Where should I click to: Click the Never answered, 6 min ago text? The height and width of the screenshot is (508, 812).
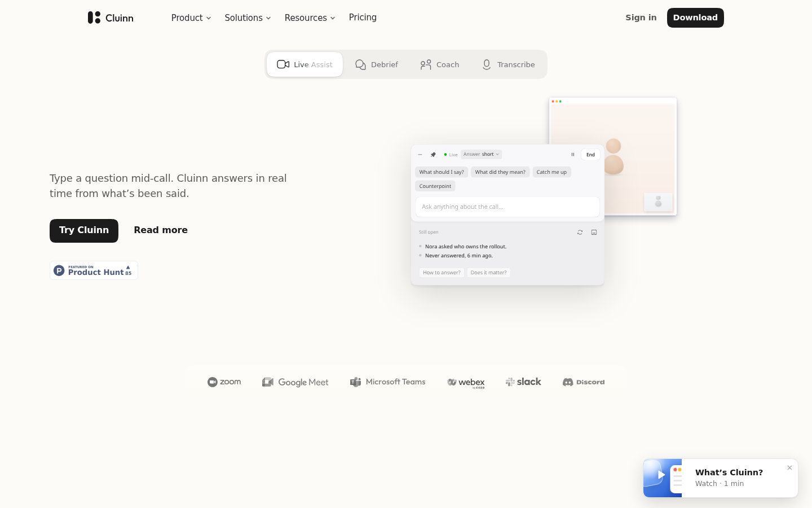(x=459, y=256)
